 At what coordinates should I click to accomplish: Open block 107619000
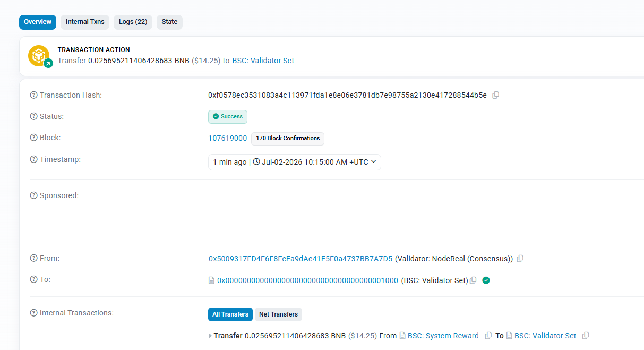pyautogui.click(x=228, y=138)
